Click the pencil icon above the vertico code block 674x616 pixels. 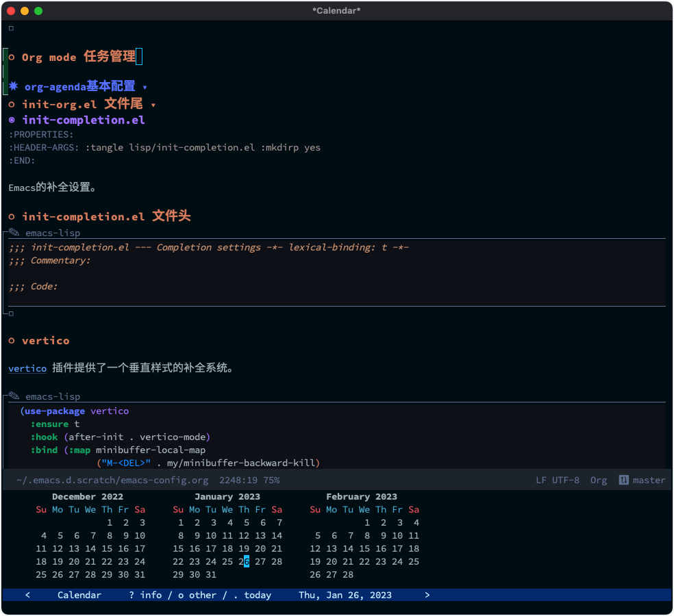point(14,396)
